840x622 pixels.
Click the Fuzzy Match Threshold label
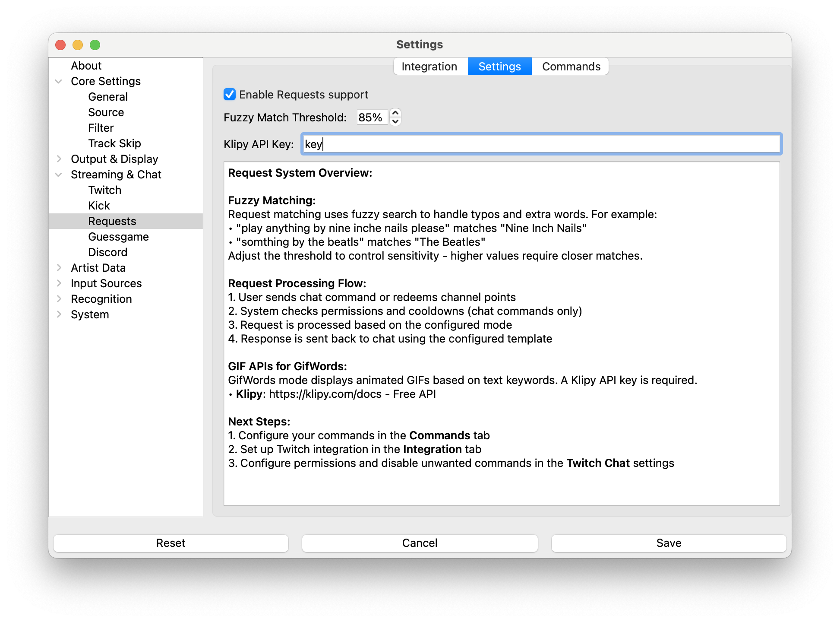(x=285, y=117)
